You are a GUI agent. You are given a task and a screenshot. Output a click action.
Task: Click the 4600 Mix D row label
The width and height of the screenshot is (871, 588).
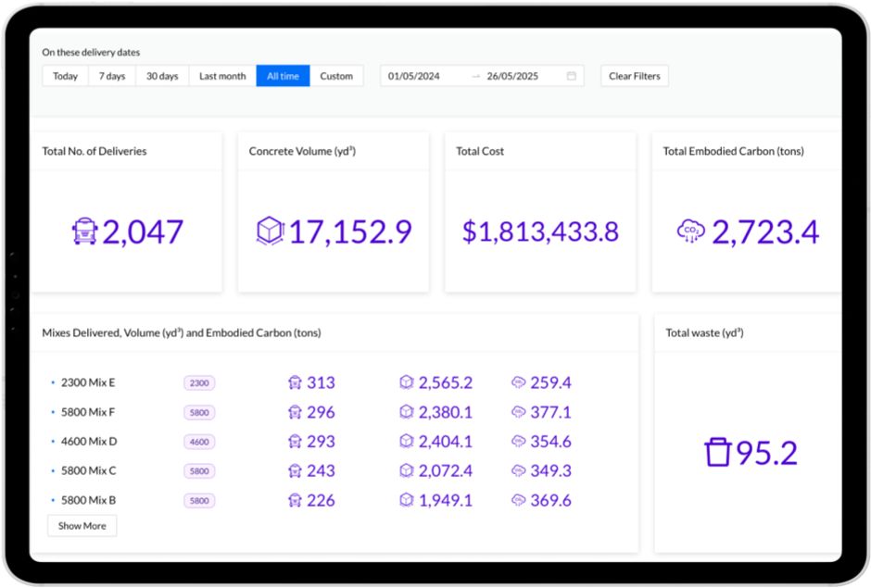pos(89,442)
